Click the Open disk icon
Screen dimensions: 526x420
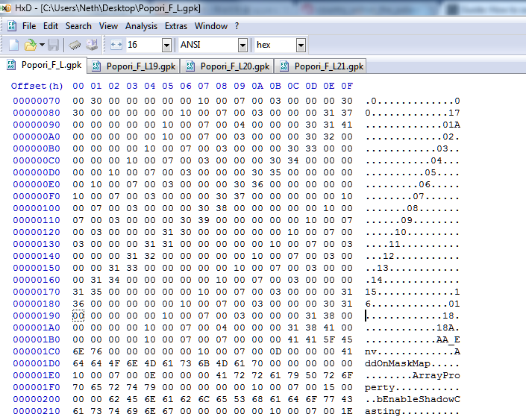point(92,45)
